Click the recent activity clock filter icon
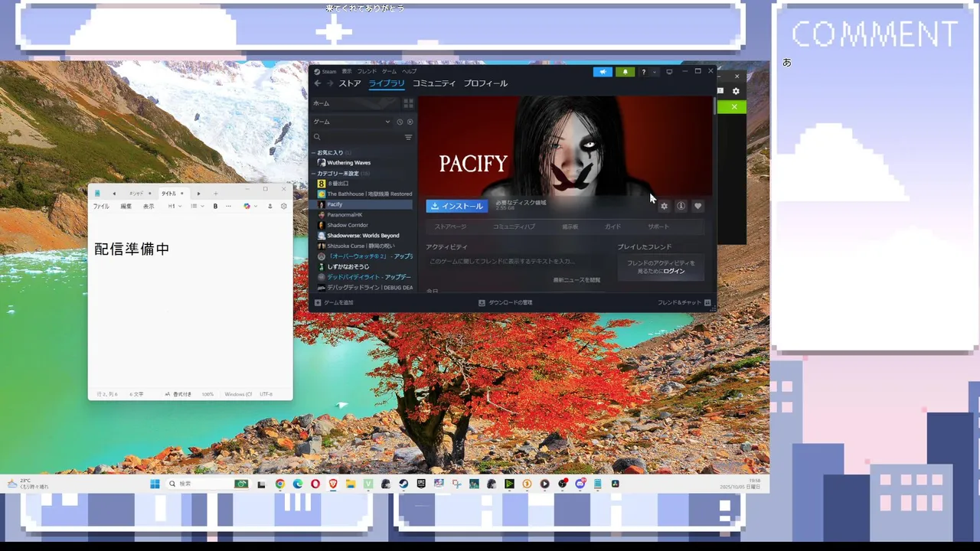The image size is (980, 551). click(400, 122)
